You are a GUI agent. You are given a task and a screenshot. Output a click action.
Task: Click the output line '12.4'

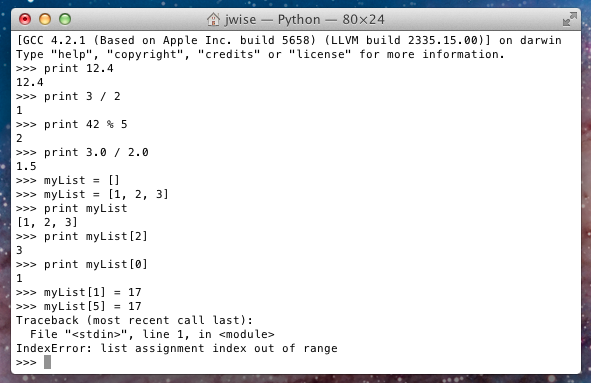[30, 82]
